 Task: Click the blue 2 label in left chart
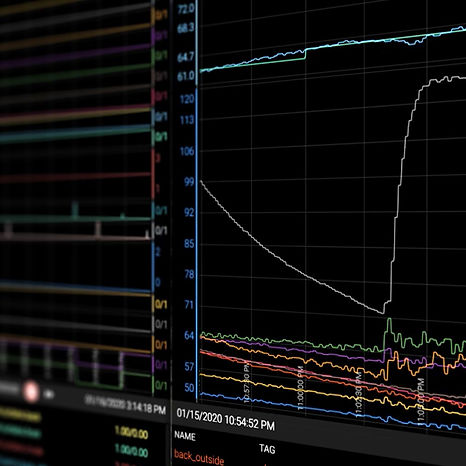[x=158, y=252]
